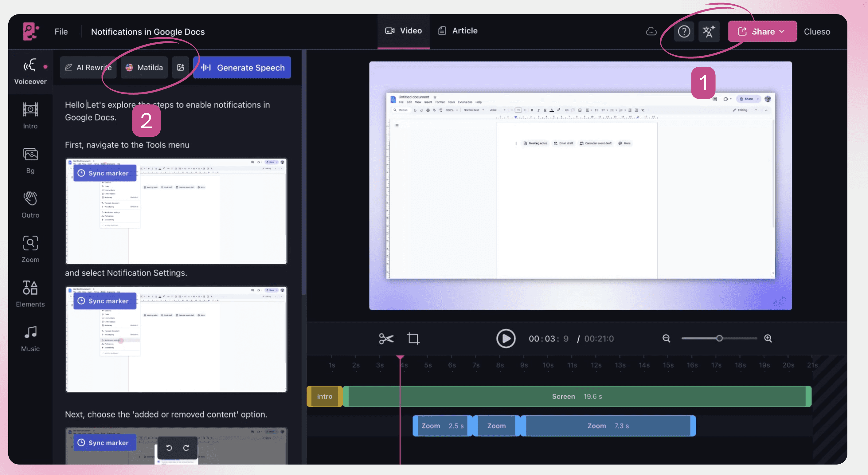The image size is (868, 475).
Task: Zoom in the timeline with magnifier plus
Action: point(768,339)
